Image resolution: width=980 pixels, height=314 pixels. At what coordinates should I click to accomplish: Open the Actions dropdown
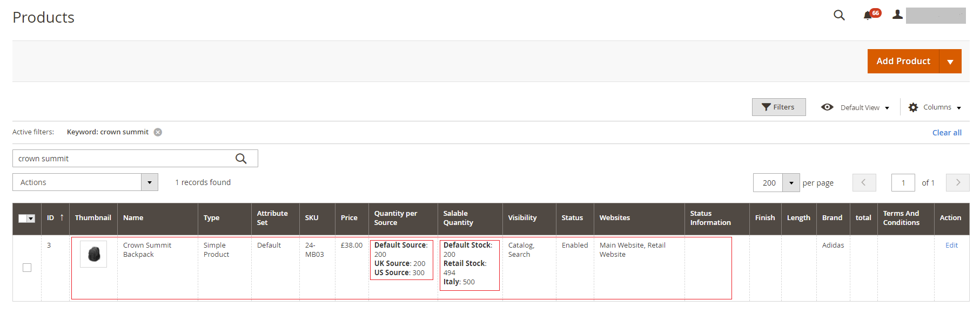coord(85,182)
